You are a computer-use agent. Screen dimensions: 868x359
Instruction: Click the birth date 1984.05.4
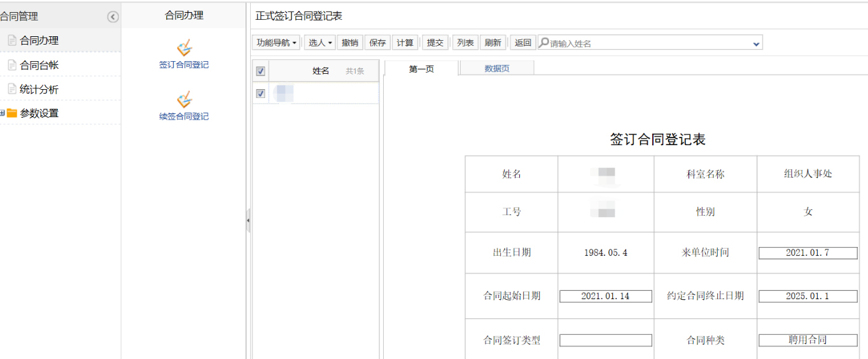pos(606,253)
